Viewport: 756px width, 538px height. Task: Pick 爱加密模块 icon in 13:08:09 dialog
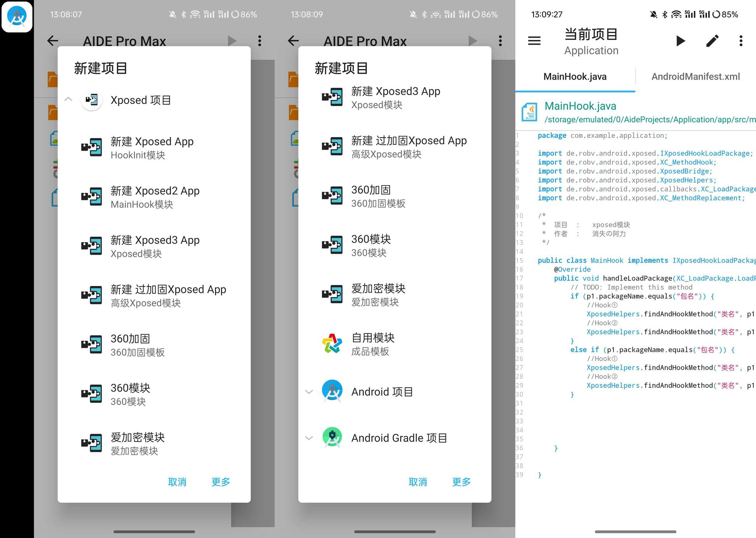(x=332, y=295)
